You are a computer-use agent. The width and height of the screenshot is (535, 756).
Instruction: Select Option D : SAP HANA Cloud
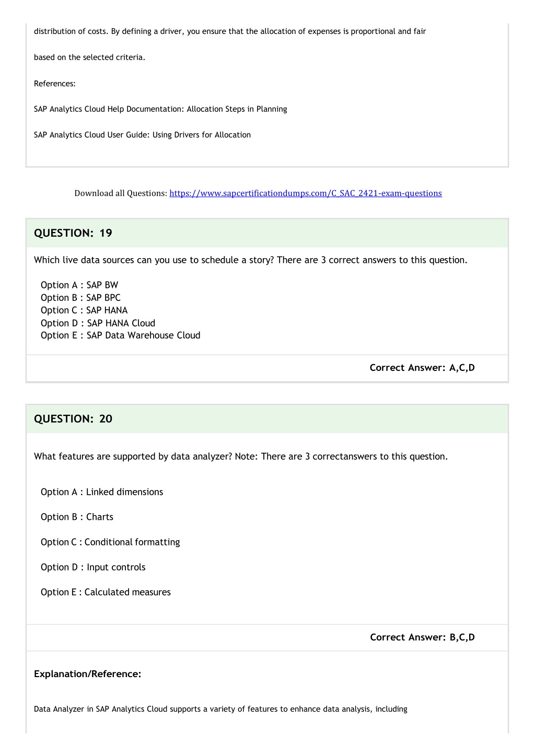tap(98, 323)
